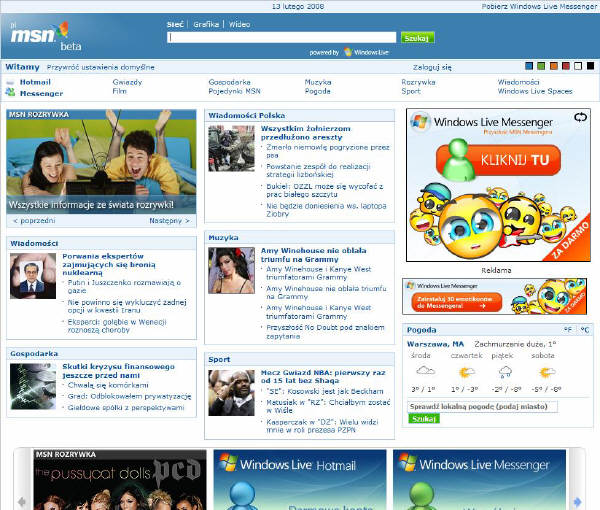Screen dimensions: 600x510
Task: Open Windows Live Spaces link
Action: 535,91
